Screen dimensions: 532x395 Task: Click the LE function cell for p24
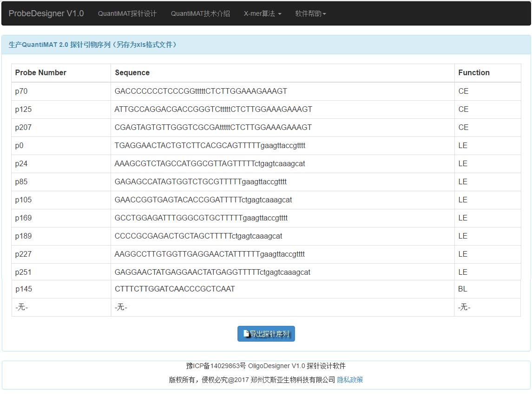[x=487, y=164]
